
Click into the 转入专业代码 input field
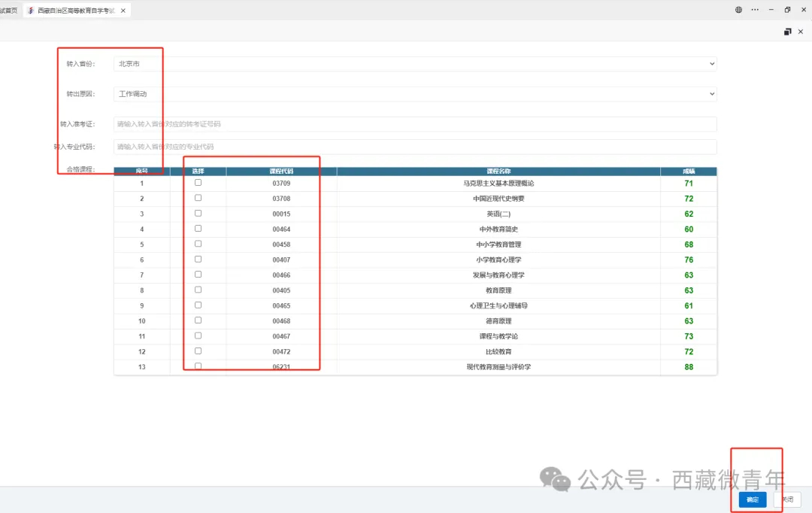pyautogui.click(x=415, y=147)
